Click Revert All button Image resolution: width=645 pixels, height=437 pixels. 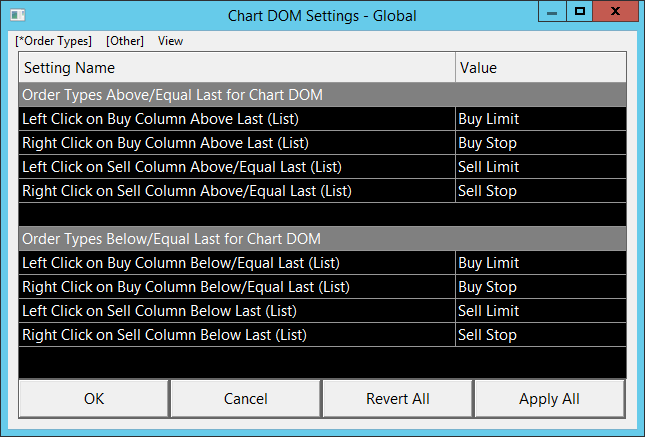[x=397, y=399]
